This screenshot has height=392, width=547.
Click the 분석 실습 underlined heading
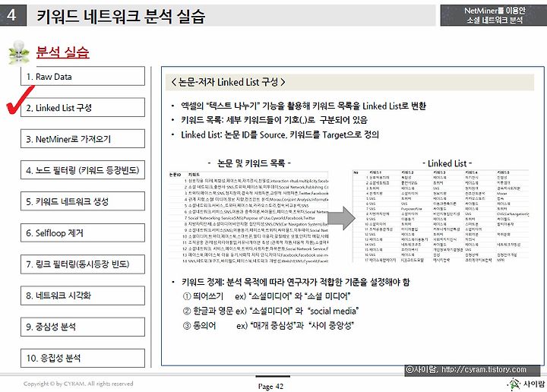coord(63,52)
